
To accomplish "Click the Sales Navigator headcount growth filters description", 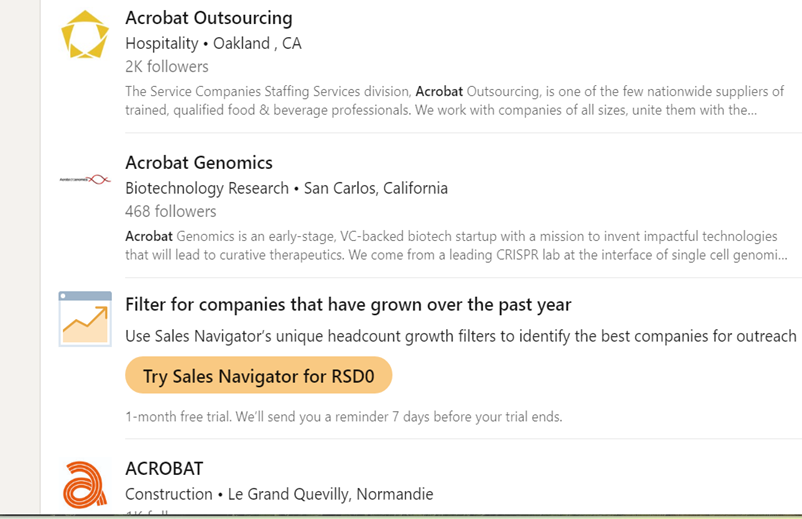I will coord(461,336).
